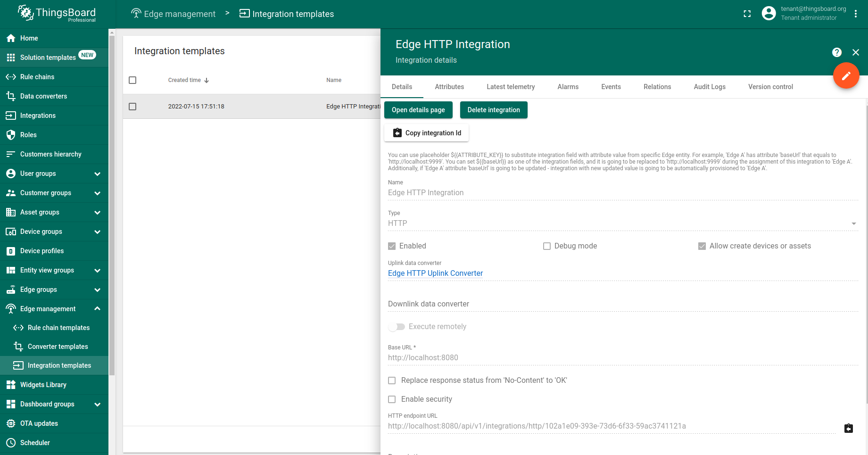This screenshot has width=868, height=455.
Task: Toggle the select-all header checkbox
Action: point(132,80)
